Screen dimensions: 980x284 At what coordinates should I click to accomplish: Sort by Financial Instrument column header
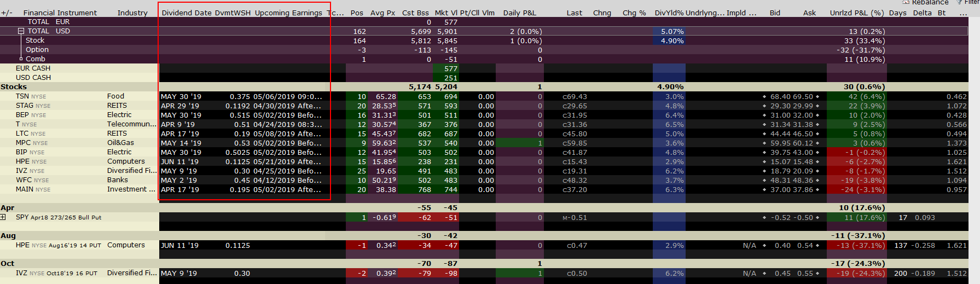pos(60,13)
